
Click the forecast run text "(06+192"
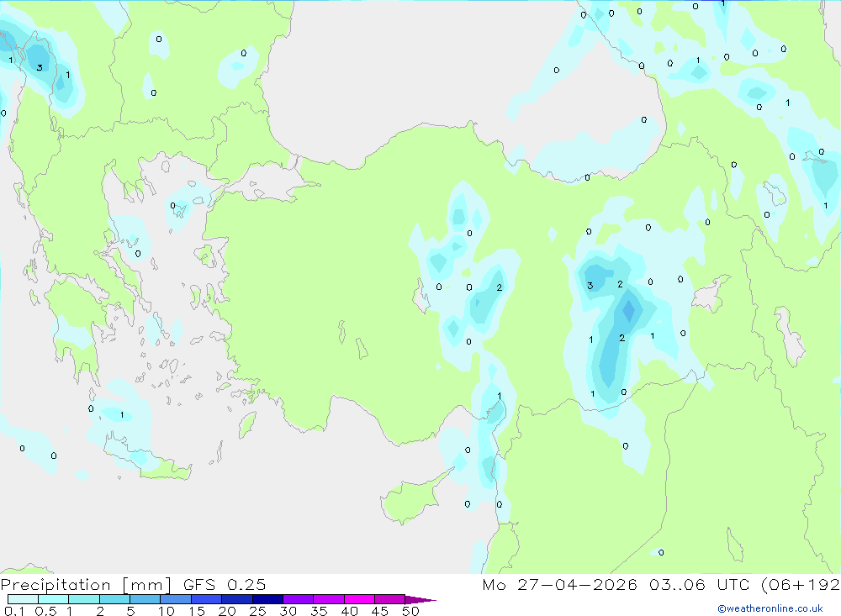[x=801, y=584]
